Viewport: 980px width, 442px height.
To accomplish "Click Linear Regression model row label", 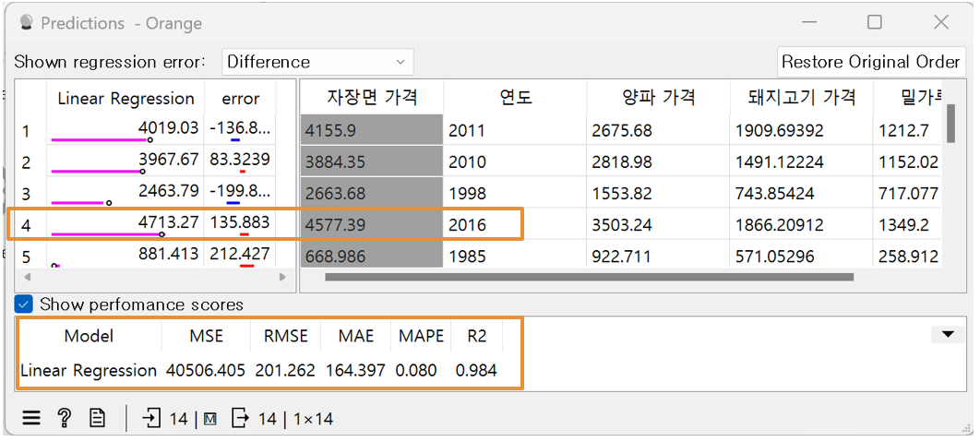I will (x=88, y=370).
